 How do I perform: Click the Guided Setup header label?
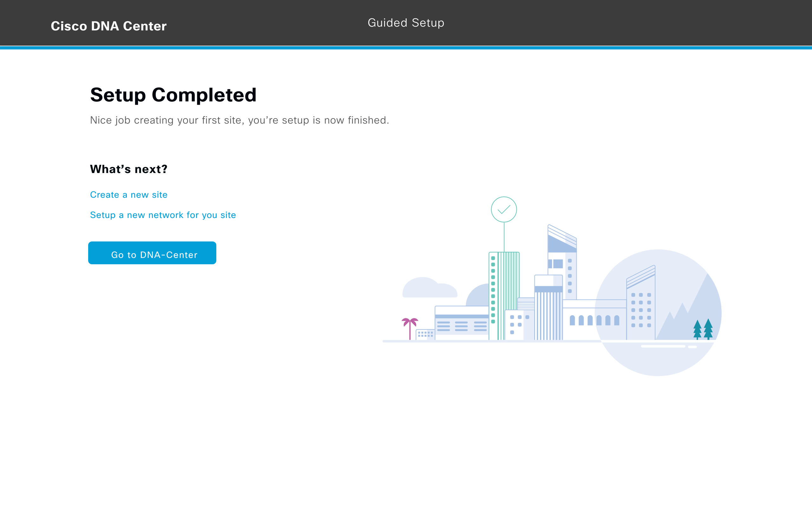(406, 23)
